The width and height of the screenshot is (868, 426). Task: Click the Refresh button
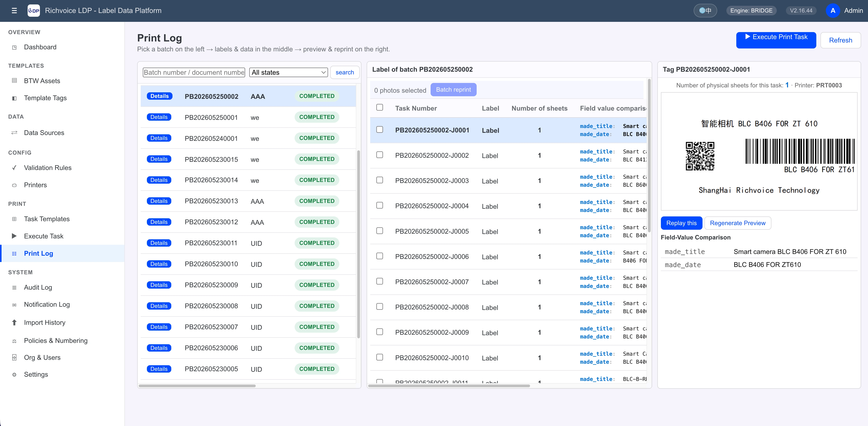[840, 40]
